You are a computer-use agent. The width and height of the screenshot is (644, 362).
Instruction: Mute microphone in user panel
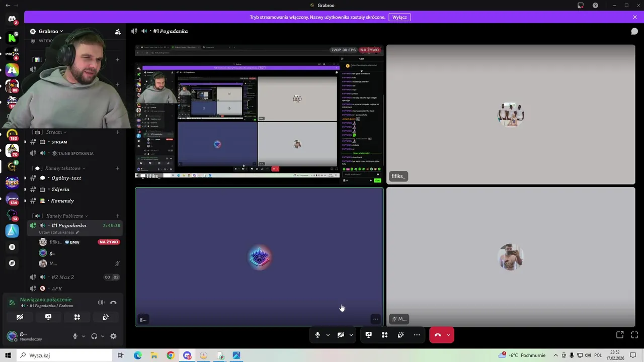tap(75, 336)
